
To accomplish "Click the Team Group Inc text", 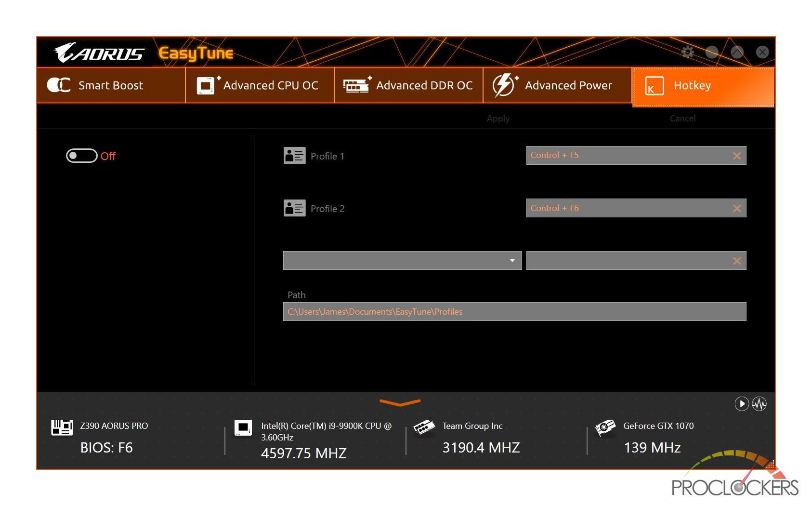I will [472, 426].
